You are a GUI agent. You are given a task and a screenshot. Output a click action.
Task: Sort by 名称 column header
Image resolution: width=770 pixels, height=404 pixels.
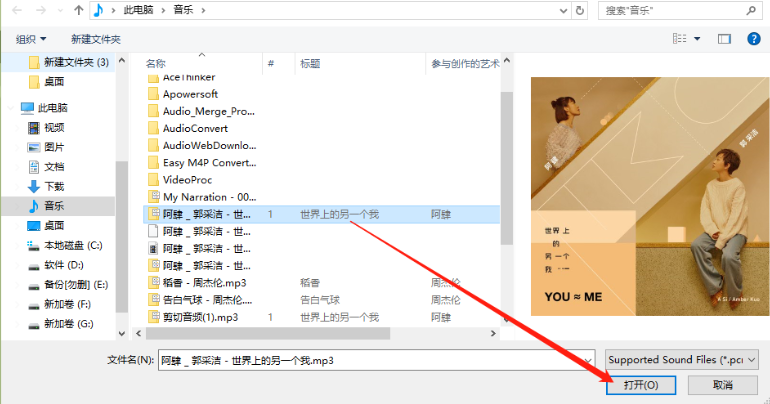point(155,63)
